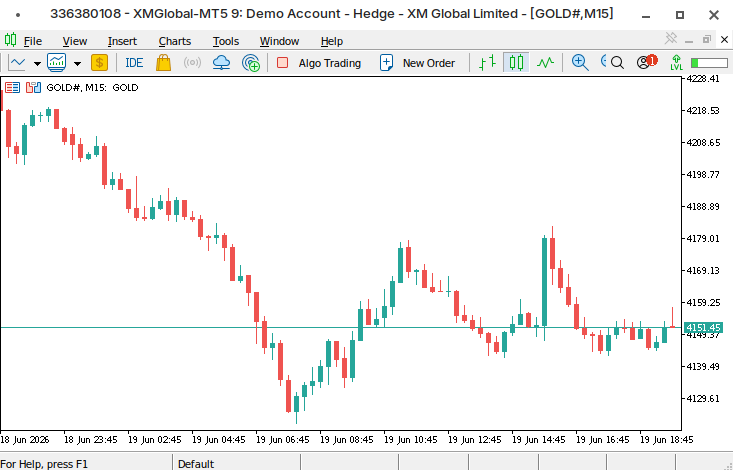733x470 pixels.
Task: Click the radar icon with green plus
Action: (251, 63)
